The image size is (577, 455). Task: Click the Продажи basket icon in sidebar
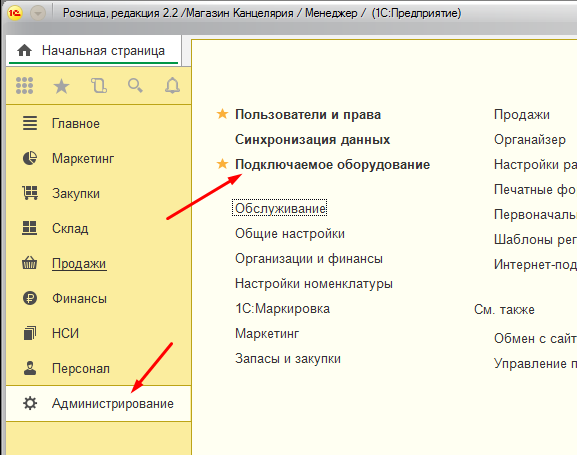(29, 263)
